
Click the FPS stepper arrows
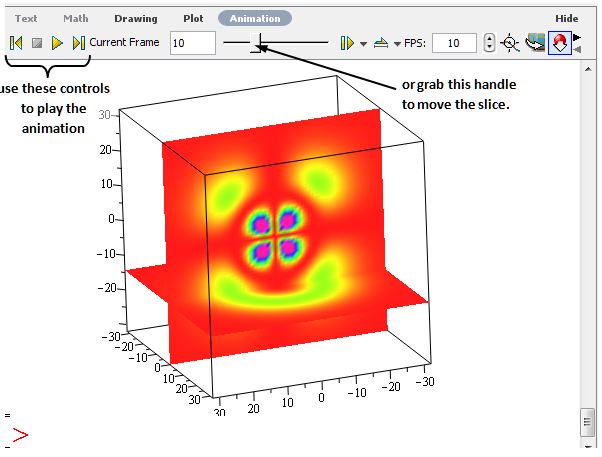pyautogui.click(x=488, y=43)
